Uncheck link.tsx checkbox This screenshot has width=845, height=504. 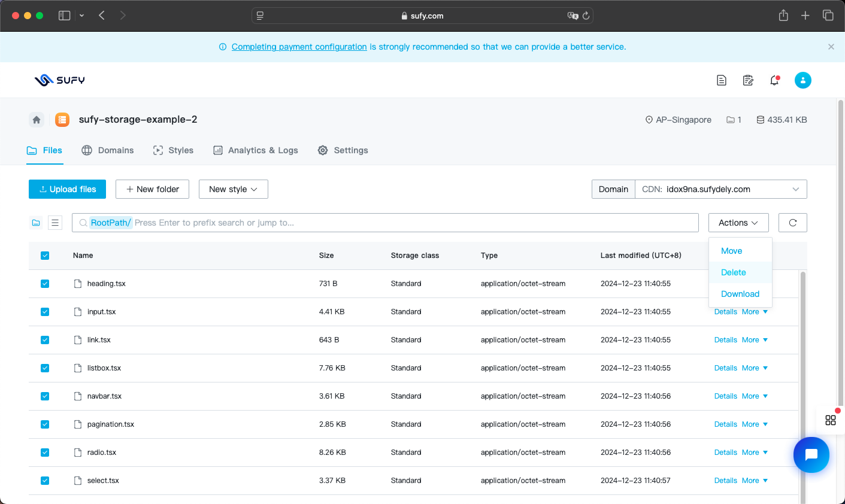coord(45,340)
